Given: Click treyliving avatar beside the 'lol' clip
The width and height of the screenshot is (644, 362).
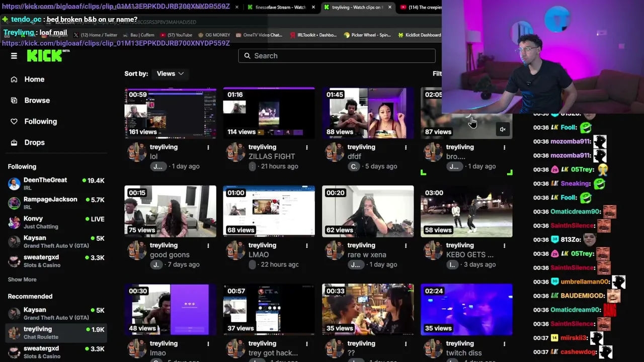Looking at the screenshot, I should 136,152.
